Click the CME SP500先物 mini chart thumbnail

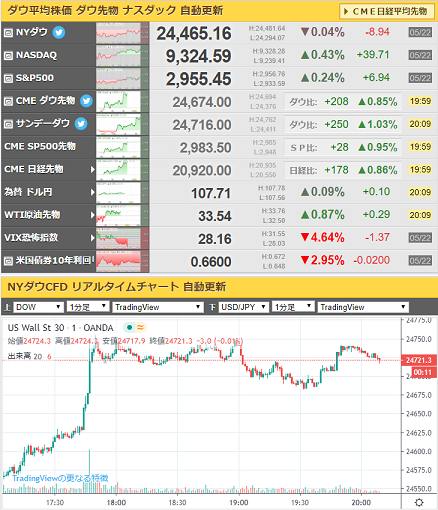[122, 147]
